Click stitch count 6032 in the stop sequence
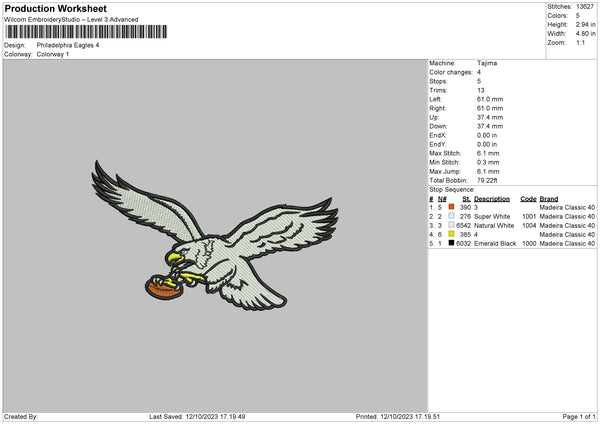Viewport: 600px width, 424px height. tap(463, 244)
